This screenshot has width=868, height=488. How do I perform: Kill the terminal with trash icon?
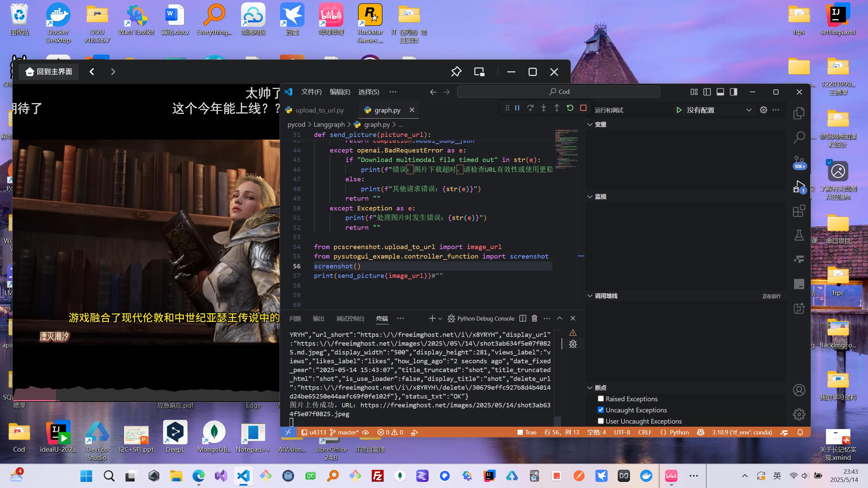[534, 318]
